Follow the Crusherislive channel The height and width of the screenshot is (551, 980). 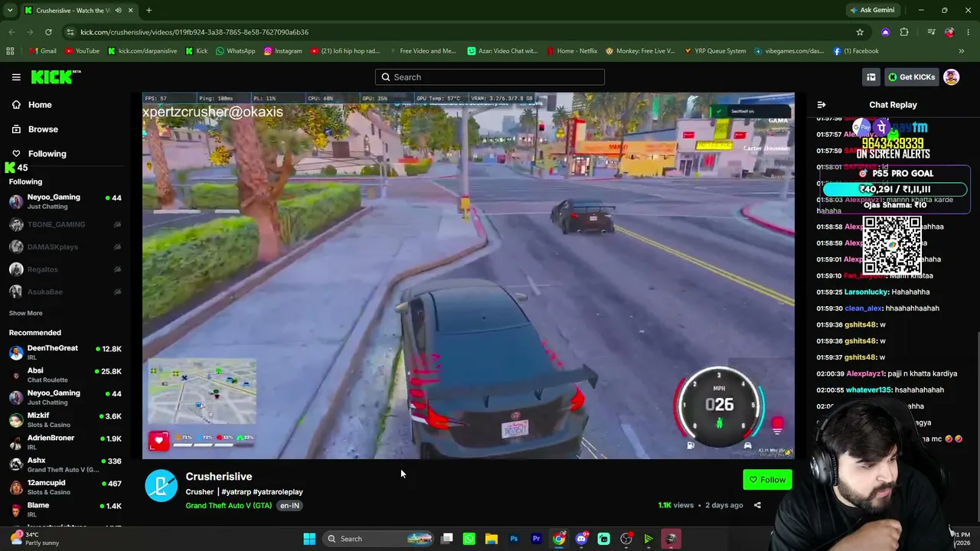click(x=767, y=480)
